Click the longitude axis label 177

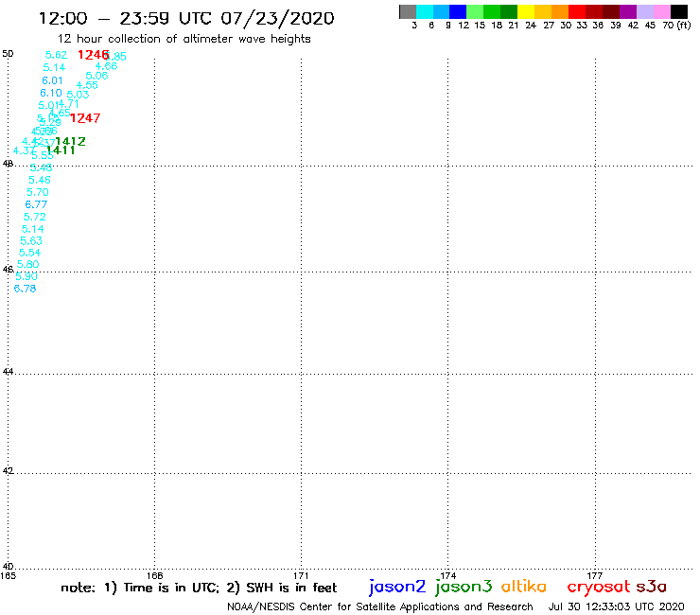click(x=595, y=575)
